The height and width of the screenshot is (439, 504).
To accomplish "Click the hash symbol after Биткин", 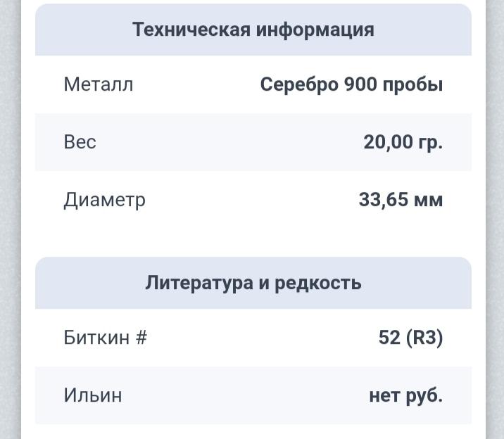I will (x=141, y=338).
